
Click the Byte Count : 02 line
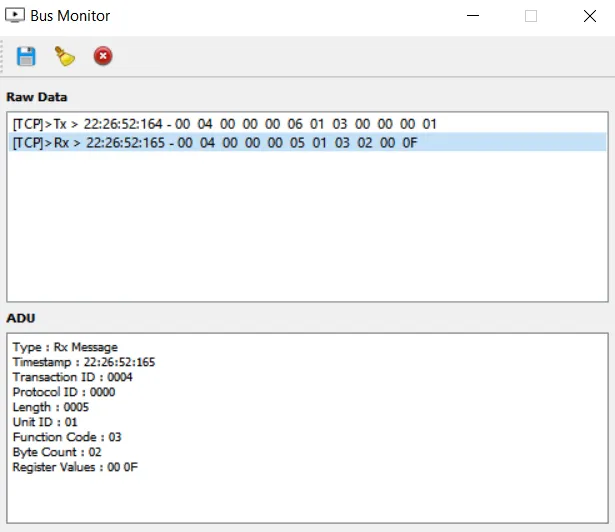click(57, 452)
